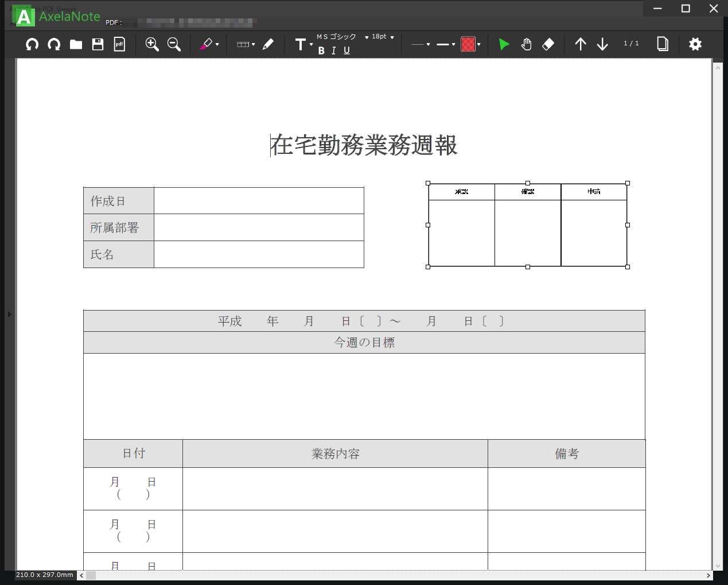Zoom in on the document
The width and height of the screenshot is (728, 585).
click(x=152, y=44)
